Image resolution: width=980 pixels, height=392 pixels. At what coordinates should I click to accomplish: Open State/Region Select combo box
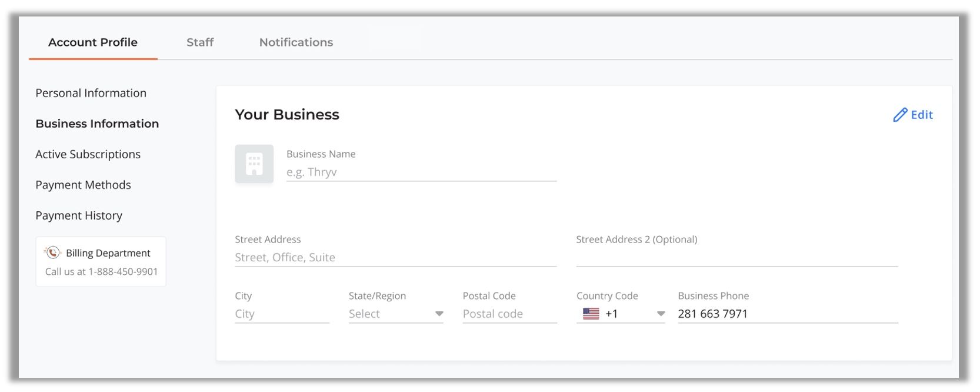click(x=388, y=314)
